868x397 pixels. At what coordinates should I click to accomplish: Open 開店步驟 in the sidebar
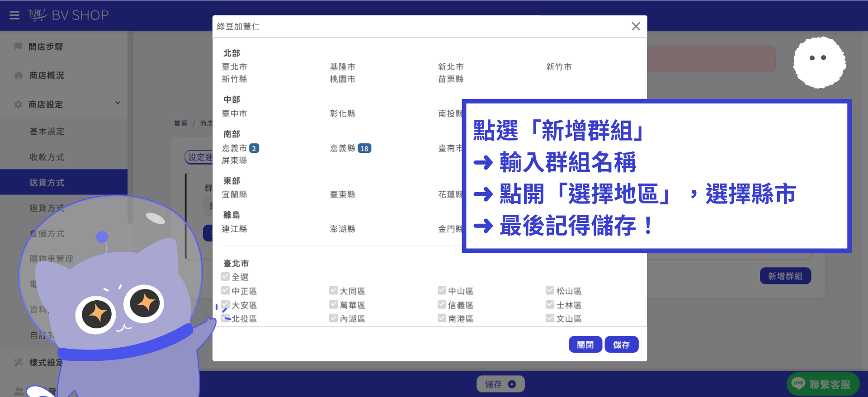pyautogui.click(x=46, y=47)
